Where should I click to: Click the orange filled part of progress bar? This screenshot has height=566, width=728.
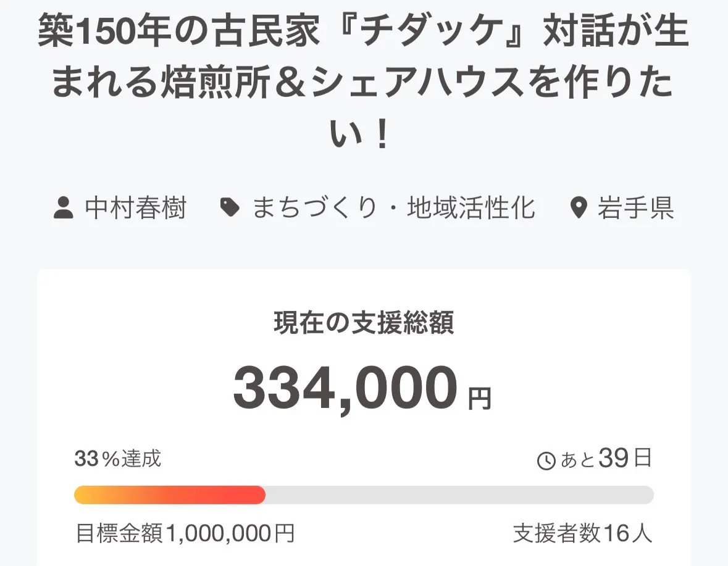(169, 495)
